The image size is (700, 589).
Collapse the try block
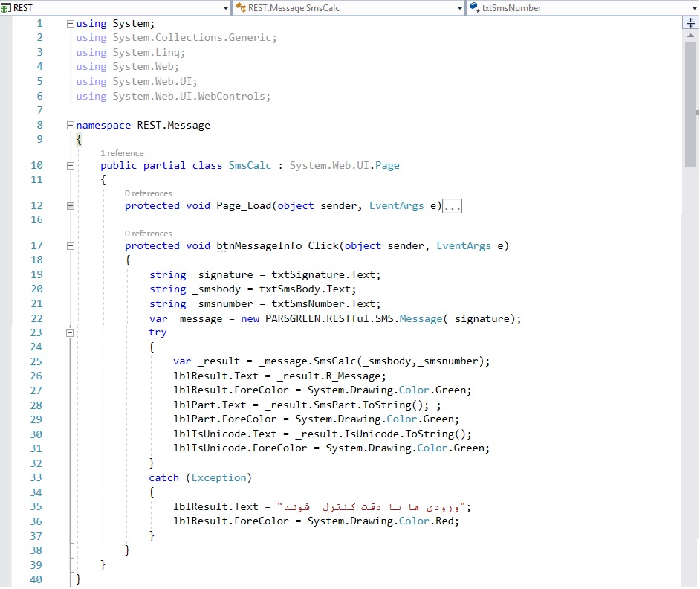71,333
